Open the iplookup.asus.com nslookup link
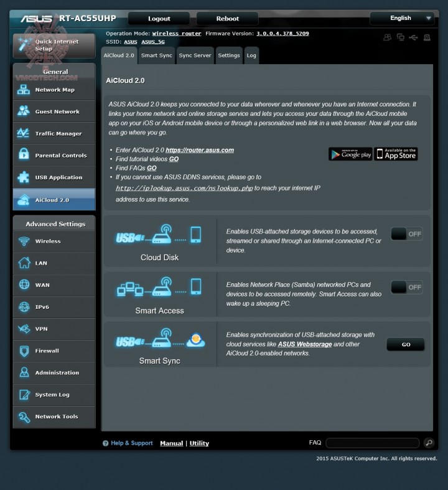Screen dimensions: 448x490 [x=184, y=188]
